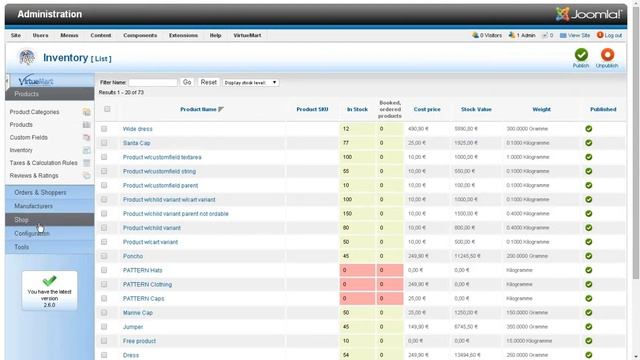Open the VirtueMart menu
640x360 pixels.
tap(247, 36)
